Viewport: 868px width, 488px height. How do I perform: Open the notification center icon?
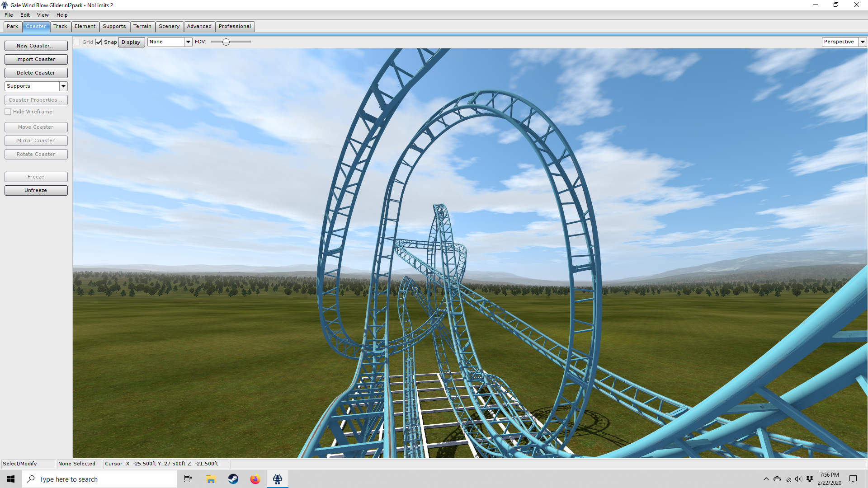(x=853, y=479)
